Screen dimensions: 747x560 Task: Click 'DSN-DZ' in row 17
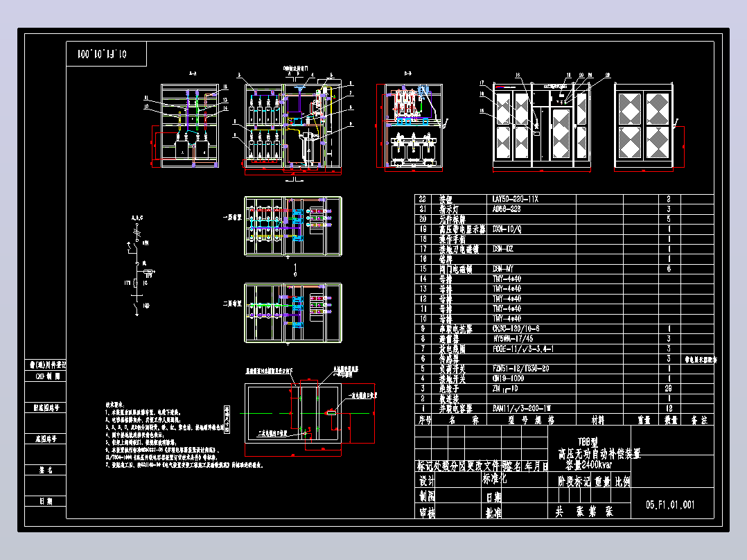click(x=502, y=249)
